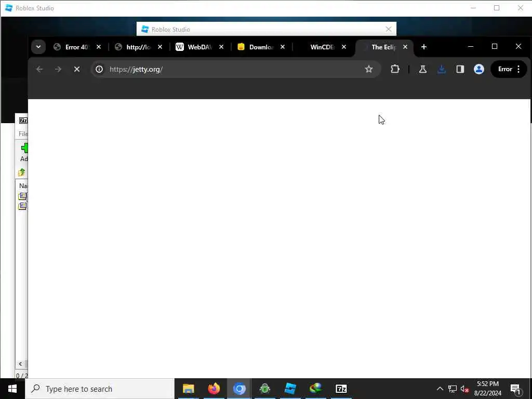The width and height of the screenshot is (532, 399).
Task: Click the Error menu button in Chrome
Action: point(509,69)
